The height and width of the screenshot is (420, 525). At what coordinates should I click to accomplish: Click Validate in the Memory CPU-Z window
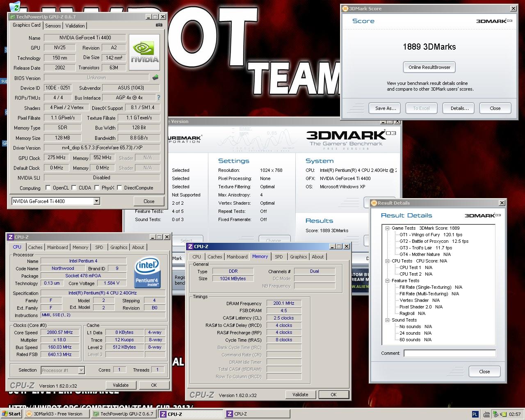pos(300,395)
